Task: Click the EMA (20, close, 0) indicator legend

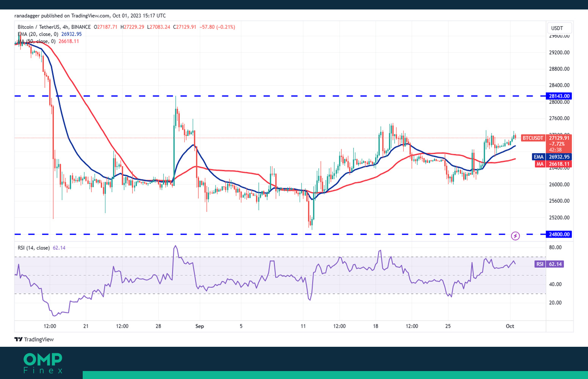Action: click(x=38, y=34)
